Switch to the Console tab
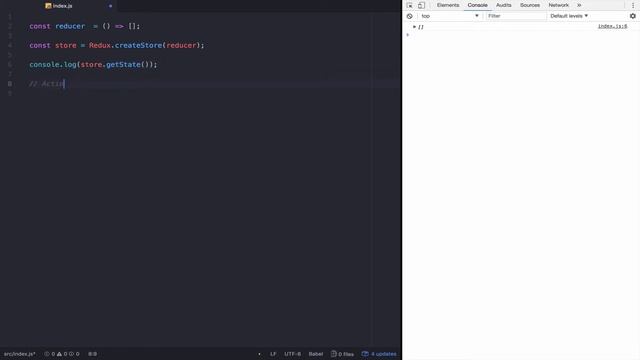This screenshot has height=360, width=640. click(x=478, y=5)
